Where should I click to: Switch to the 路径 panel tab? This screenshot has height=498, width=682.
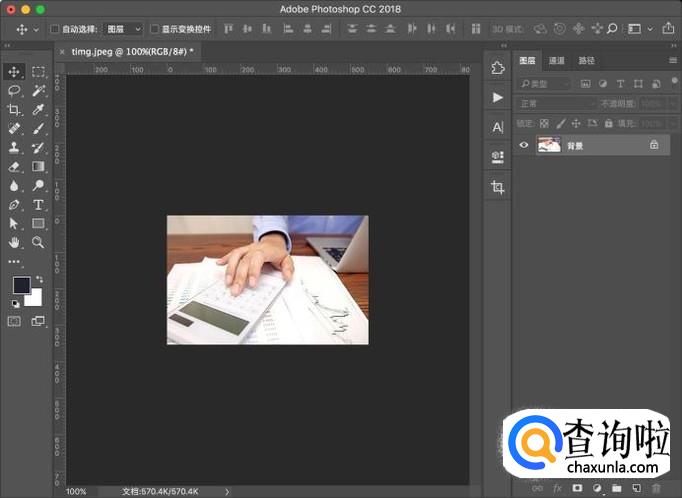tap(586, 61)
